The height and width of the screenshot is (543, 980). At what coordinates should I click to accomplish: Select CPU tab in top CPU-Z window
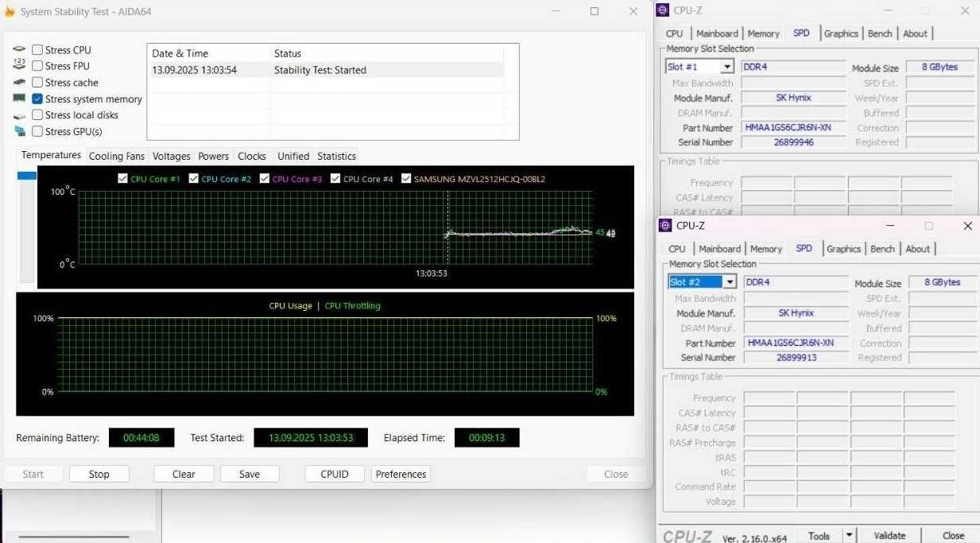675,33
